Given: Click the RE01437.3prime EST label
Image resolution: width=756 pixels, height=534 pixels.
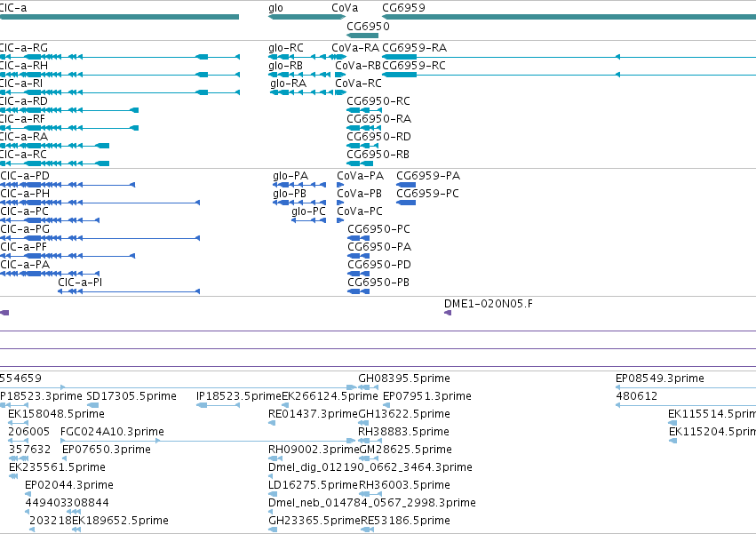Looking at the screenshot, I should pos(313,414).
